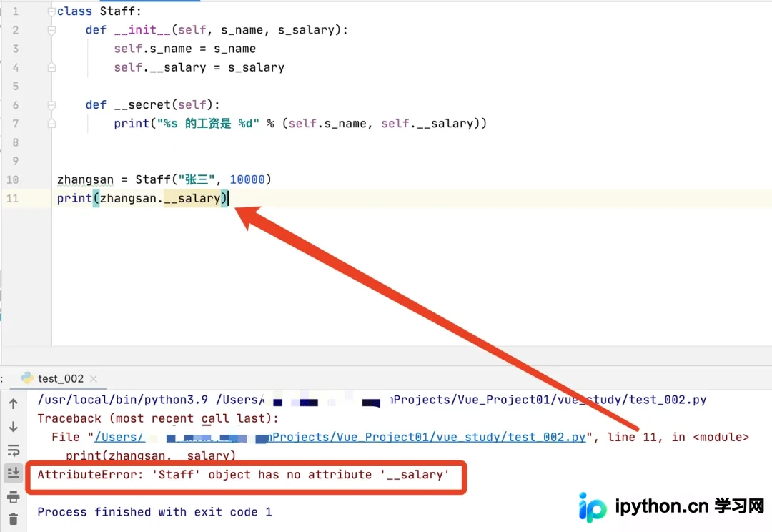The width and height of the screenshot is (772, 532).
Task: Click line number 10 in the gutter
Action: [x=12, y=179]
